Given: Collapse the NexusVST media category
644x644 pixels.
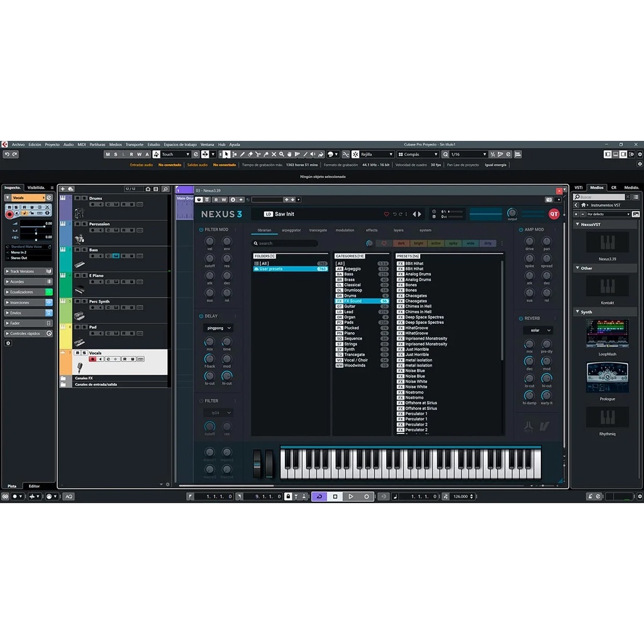Looking at the screenshot, I should click(x=577, y=225).
